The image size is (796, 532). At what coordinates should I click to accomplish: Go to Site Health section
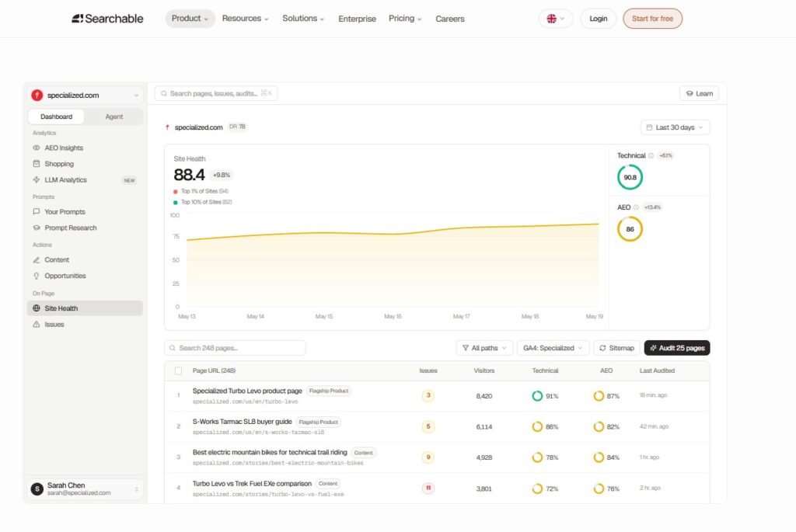(x=85, y=308)
